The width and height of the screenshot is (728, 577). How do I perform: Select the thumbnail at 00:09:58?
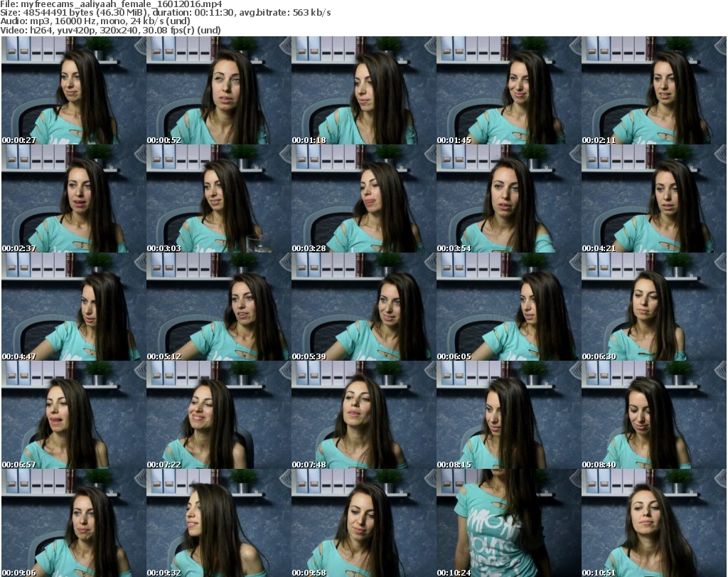[363, 523]
